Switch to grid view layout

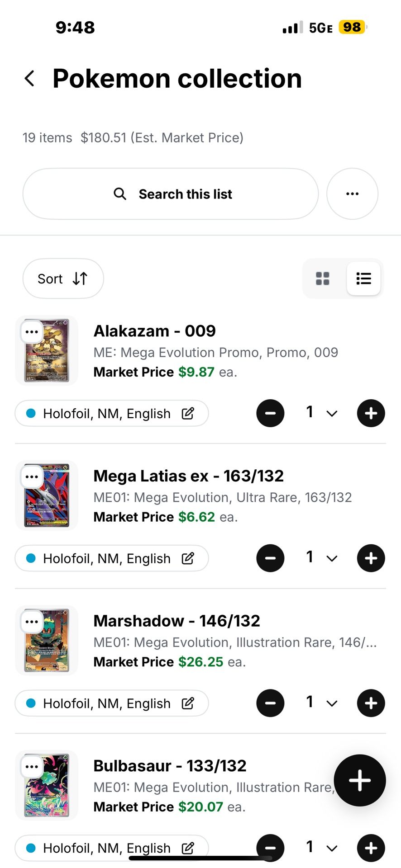point(323,278)
